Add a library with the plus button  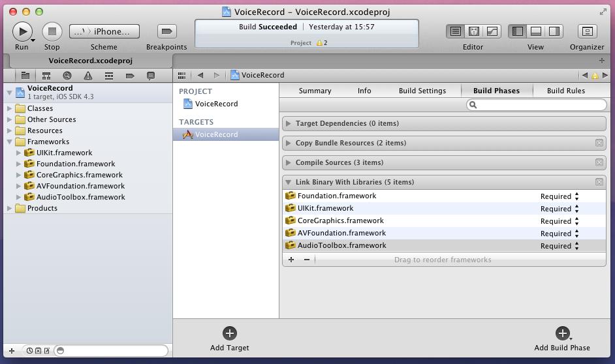(291, 260)
